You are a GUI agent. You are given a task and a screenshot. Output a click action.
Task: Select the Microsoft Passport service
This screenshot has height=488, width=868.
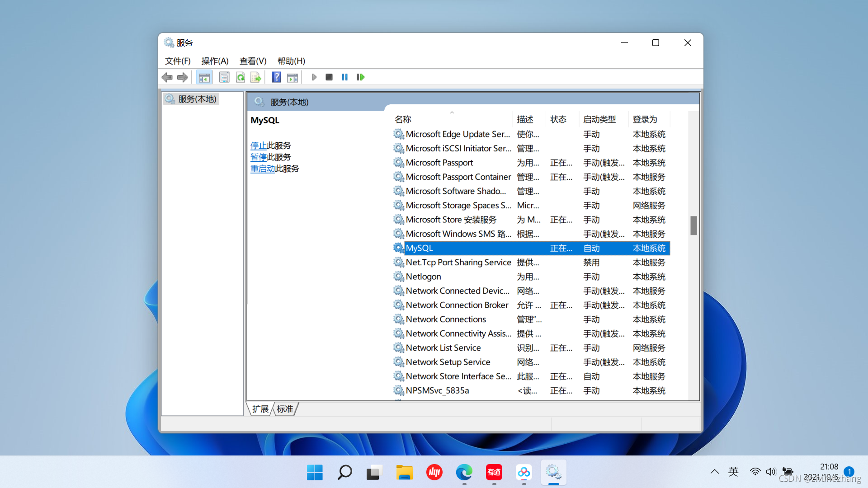[x=531, y=163]
